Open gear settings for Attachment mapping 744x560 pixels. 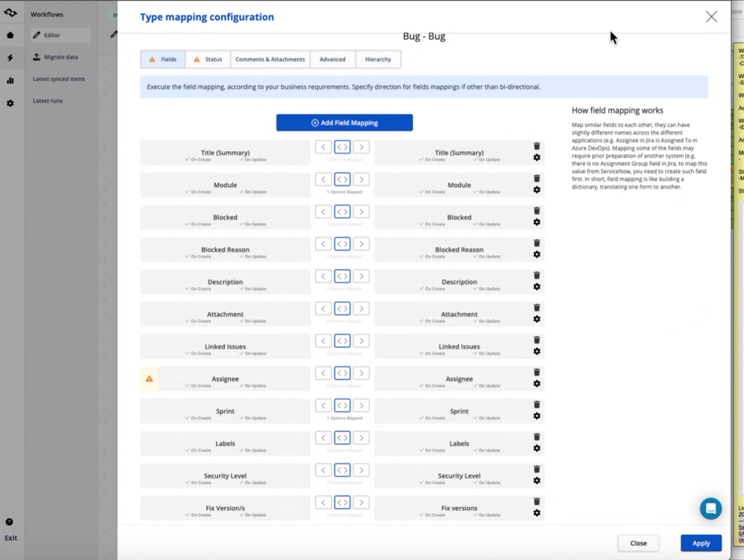pos(537,319)
